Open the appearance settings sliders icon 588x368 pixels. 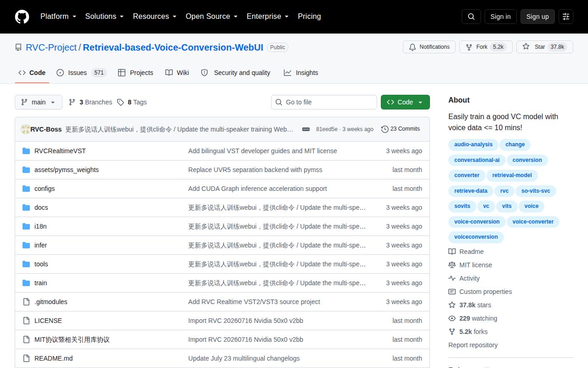[x=566, y=17]
